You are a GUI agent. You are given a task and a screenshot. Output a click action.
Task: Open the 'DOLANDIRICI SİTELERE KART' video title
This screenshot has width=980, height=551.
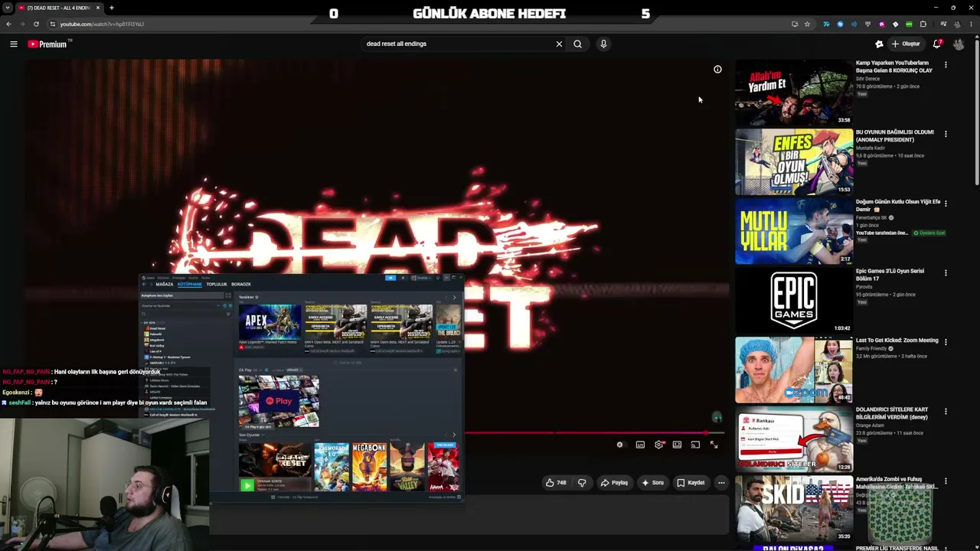[892, 414]
